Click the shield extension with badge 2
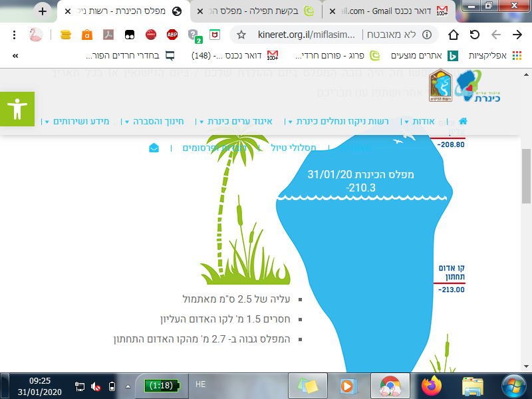Screen dimensions: 532x399 pos(195,36)
